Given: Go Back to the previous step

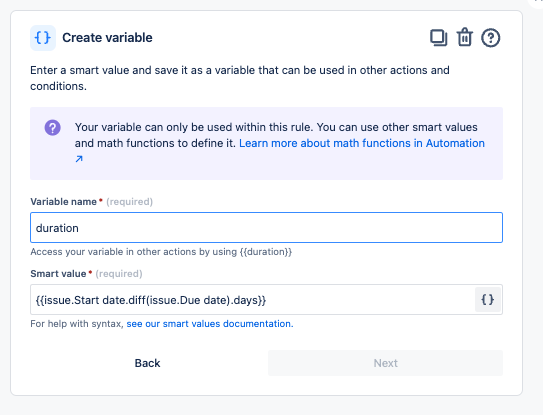Looking at the screenshot, I should (148, 363).
